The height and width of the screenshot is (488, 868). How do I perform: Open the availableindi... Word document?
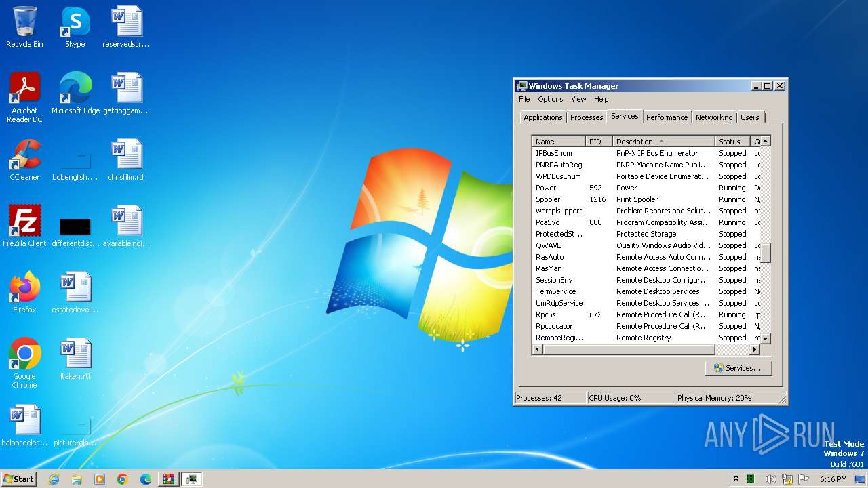(126, 226)
